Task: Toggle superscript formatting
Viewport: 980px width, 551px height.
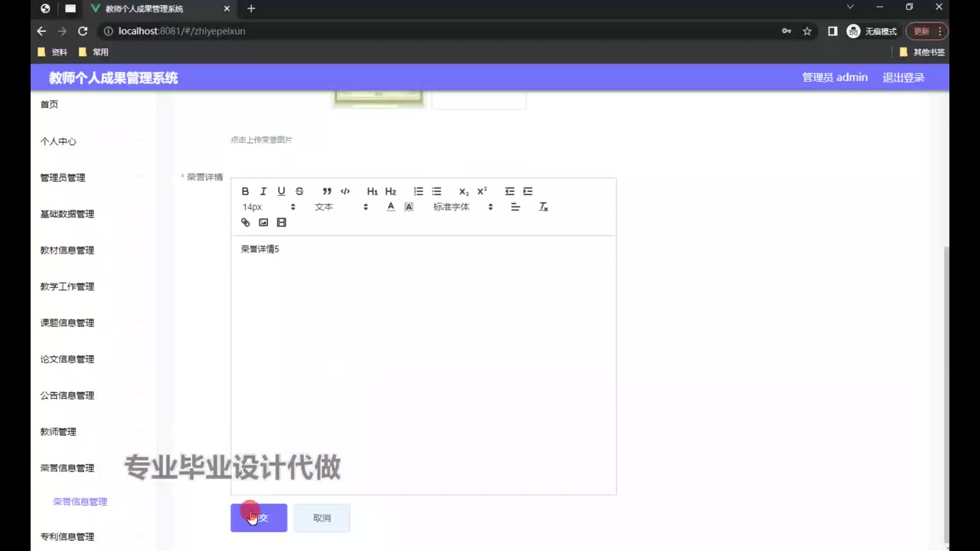Action: 482,191
